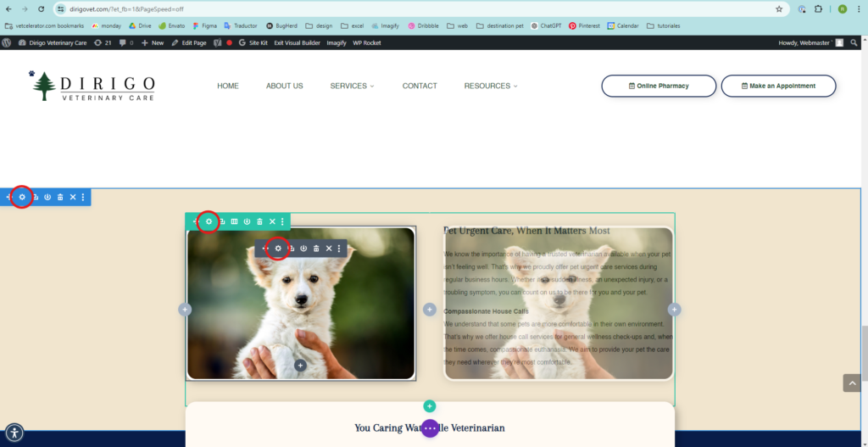Open accessibility widget icon
This screenshot has width=868, height=447.
click(x=14, y=433)
